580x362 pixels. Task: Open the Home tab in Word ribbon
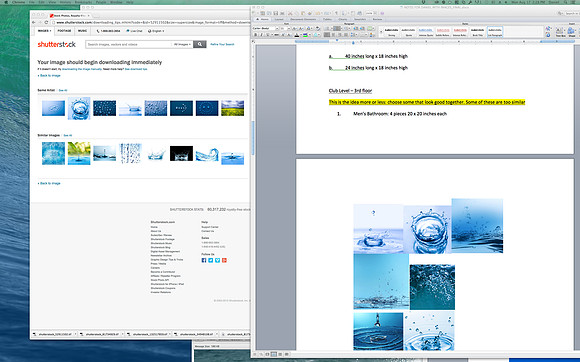tap(264, 19)
